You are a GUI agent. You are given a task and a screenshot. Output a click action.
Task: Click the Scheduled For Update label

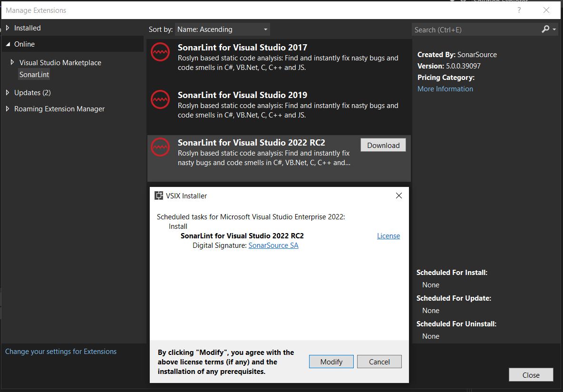(454, 298)
